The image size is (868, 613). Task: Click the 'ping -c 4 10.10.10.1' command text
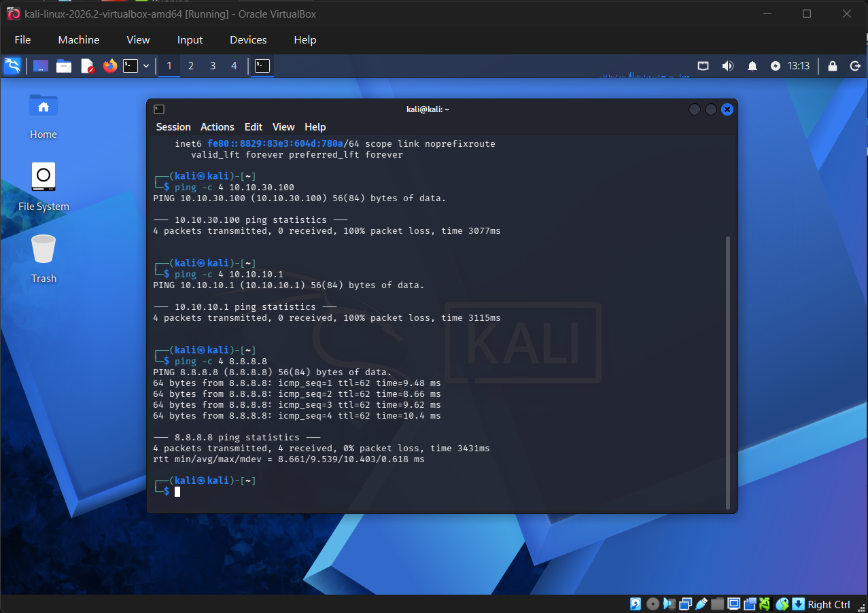click(229, 275)
